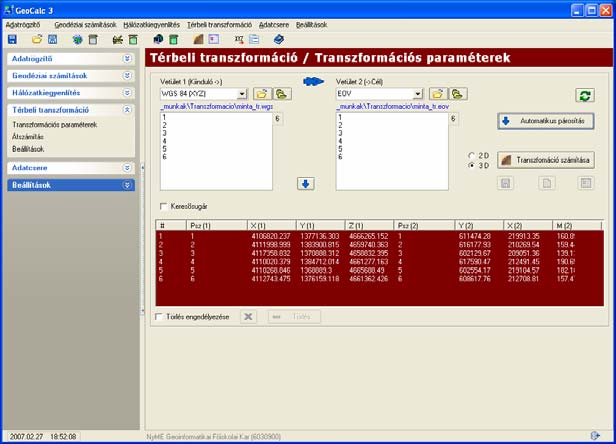
Task: Open the WGS 84 (XYZ) projection dropdown
Action: (x=242, y=94)
